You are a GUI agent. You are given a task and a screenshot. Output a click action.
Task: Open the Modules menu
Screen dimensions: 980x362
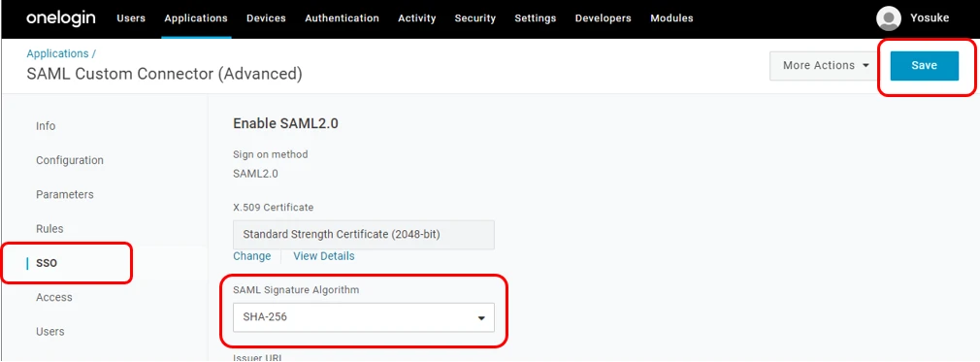pyautogui.click(x=671, y=18)
